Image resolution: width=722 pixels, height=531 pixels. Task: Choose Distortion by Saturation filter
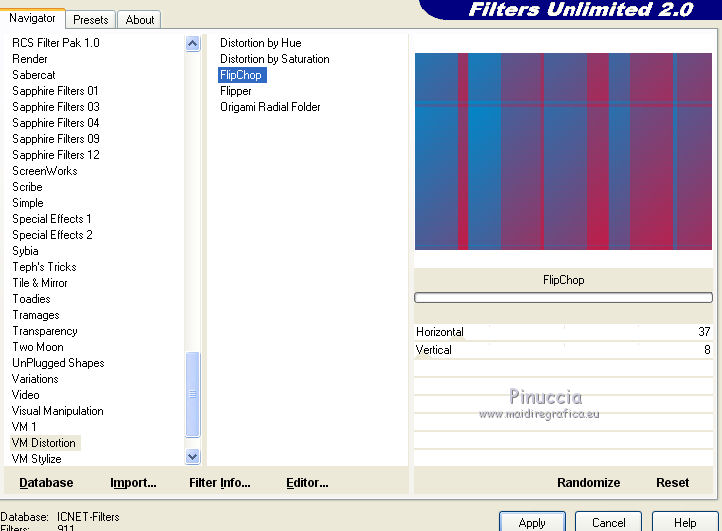point(274,59)
